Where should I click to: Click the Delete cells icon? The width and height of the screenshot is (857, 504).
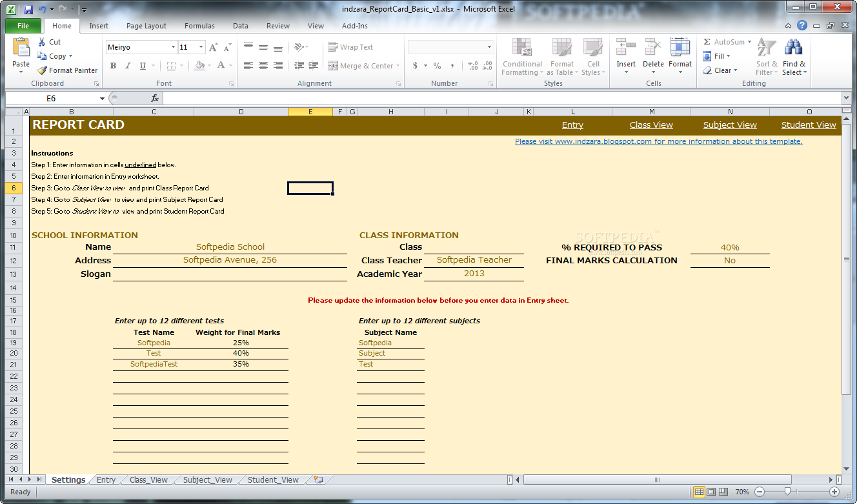point(653,48)
